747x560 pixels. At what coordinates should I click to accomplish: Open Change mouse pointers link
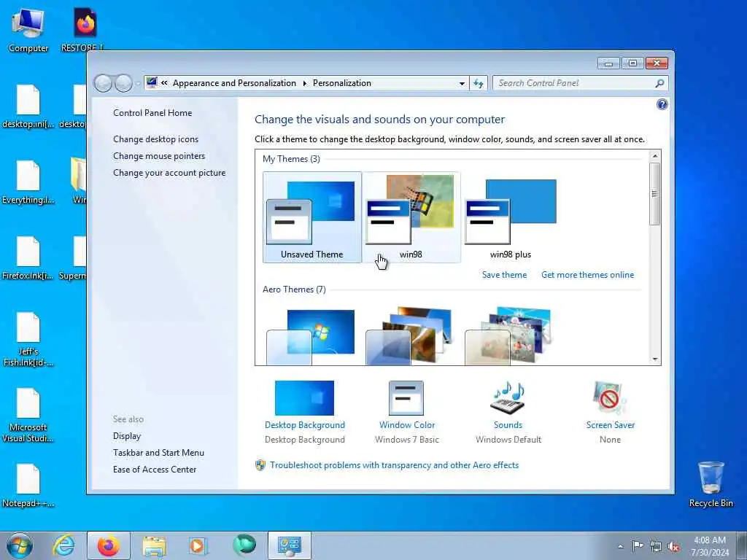point(159,156)
